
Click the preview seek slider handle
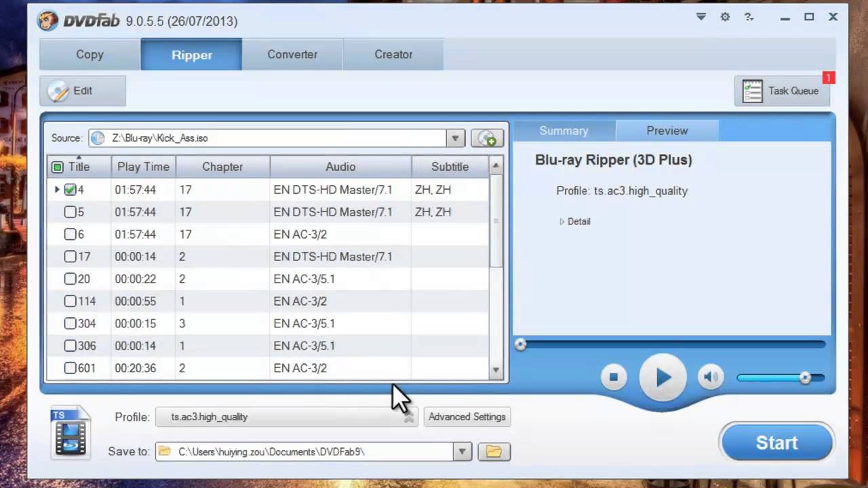pyautogui.click(x=520, y=345)
